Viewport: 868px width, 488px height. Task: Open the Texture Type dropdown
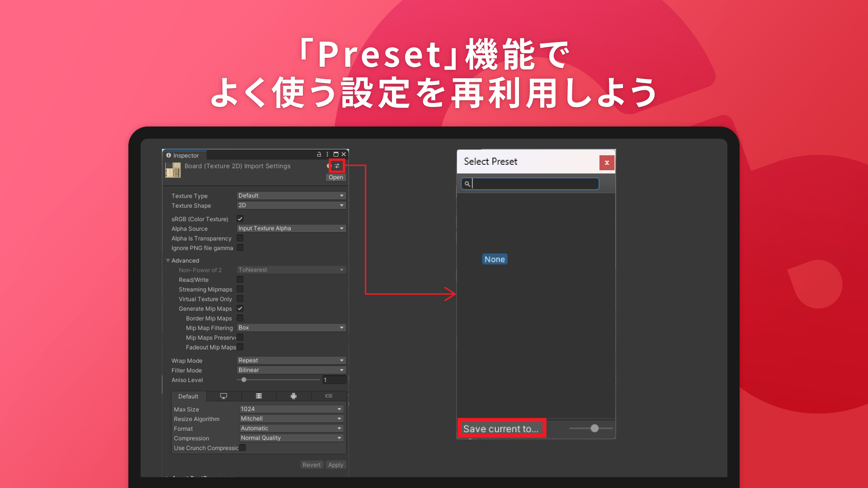pos(292,196)
